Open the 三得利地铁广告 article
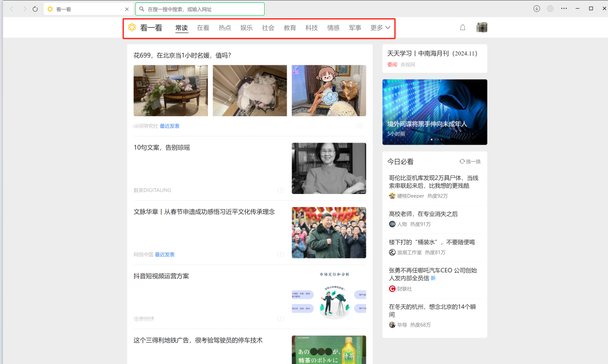The height and width of the screenshot is (364, 608). pos(198,340)
